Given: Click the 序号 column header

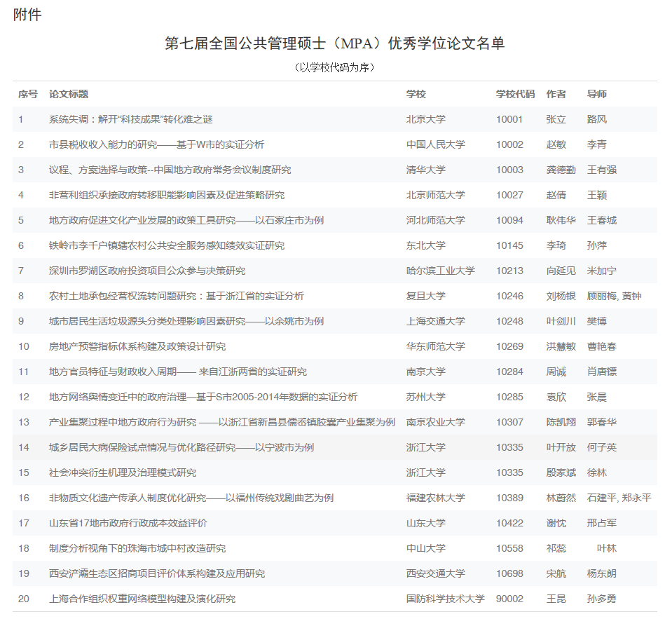Looking at the screenshot, I should point(28,94).
